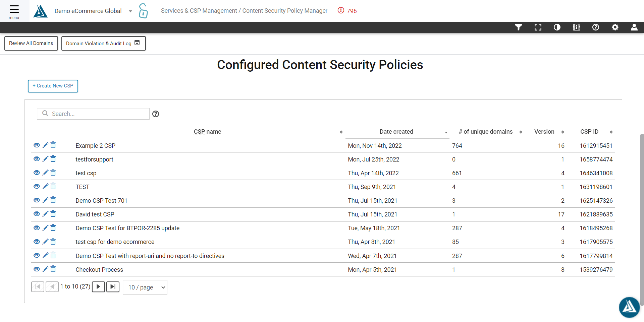Screen dimensions: 644x322
Task: Open help question mark in dark toolbar
Action: point(596,27)
